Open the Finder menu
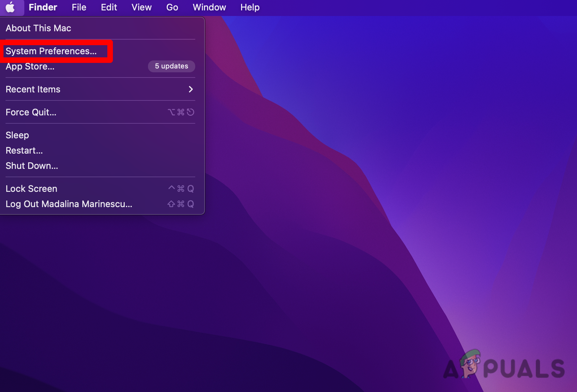 [43, 7]
